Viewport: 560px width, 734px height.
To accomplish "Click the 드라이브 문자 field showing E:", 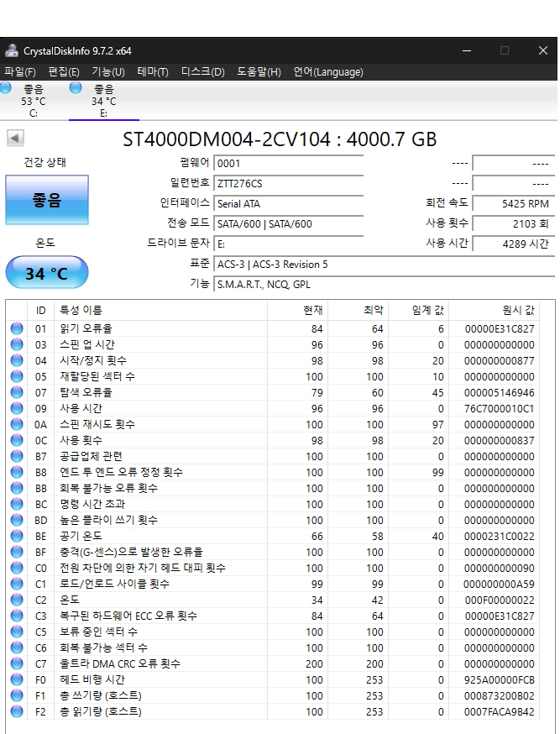I will (288, 244).
